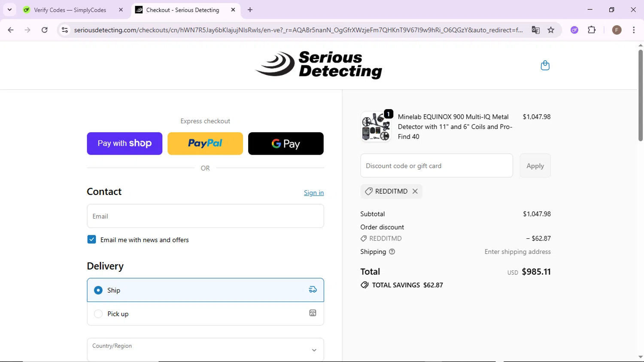Click the page vertical scrollbar

click(x=641, y=96)
